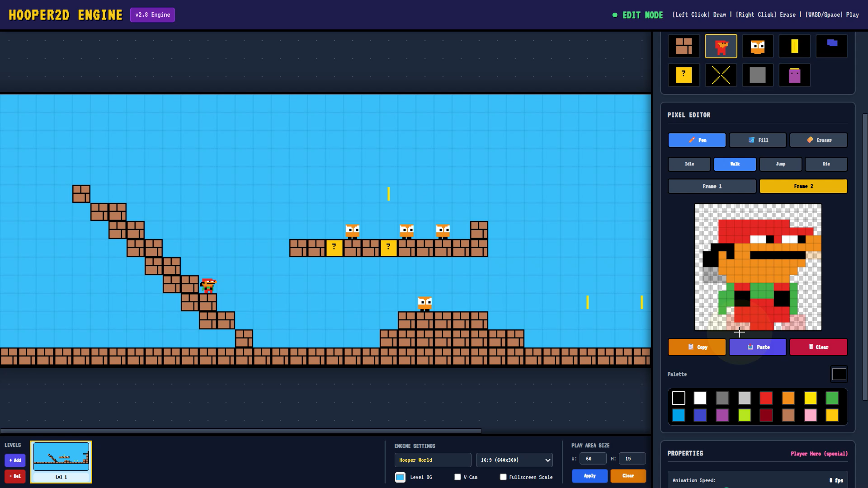Select the question mark block tile
Viewport: 868px width, 488px height.
[684, 75]
